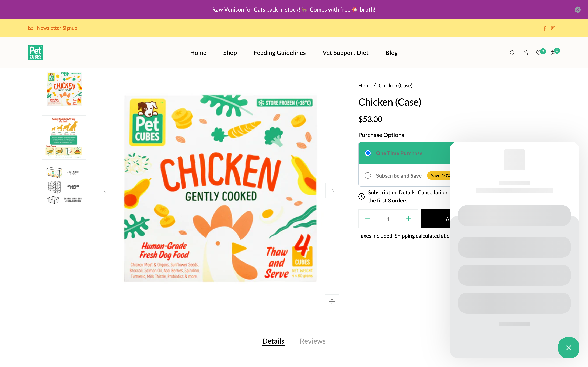Viewport: 588px width, 367px height.
Task: Open the shopping basket cart icon
Action: coord(554,53)
